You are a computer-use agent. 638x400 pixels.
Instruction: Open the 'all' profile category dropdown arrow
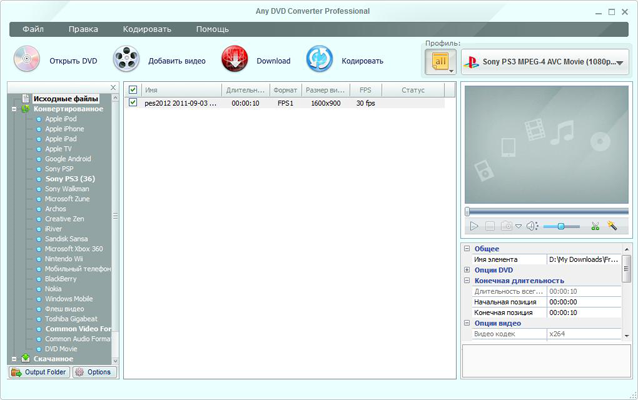pos(451,71)
